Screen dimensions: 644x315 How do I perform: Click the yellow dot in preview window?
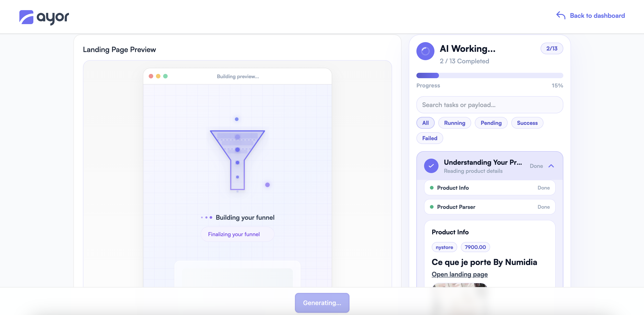158,76
